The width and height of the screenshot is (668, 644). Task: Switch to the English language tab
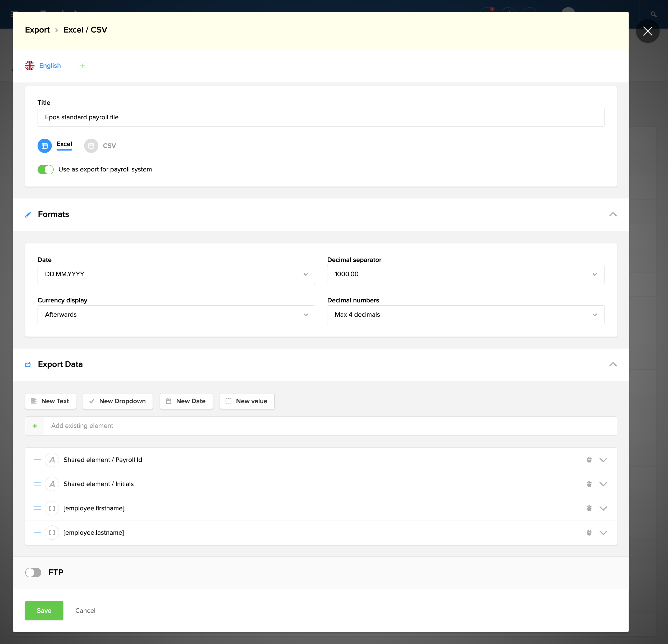50,66
